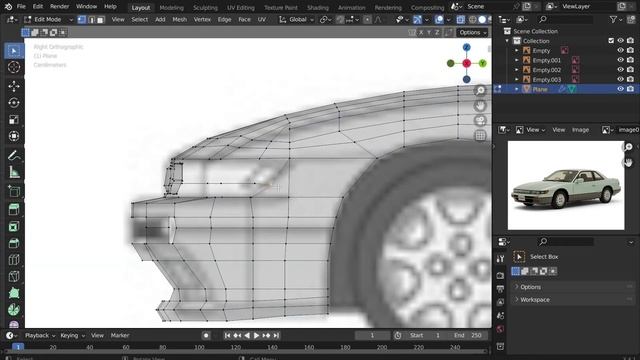The image size is (640, 360).
Task: Select the Select Box tool in toolbar
Action: (x=14, y=51)
